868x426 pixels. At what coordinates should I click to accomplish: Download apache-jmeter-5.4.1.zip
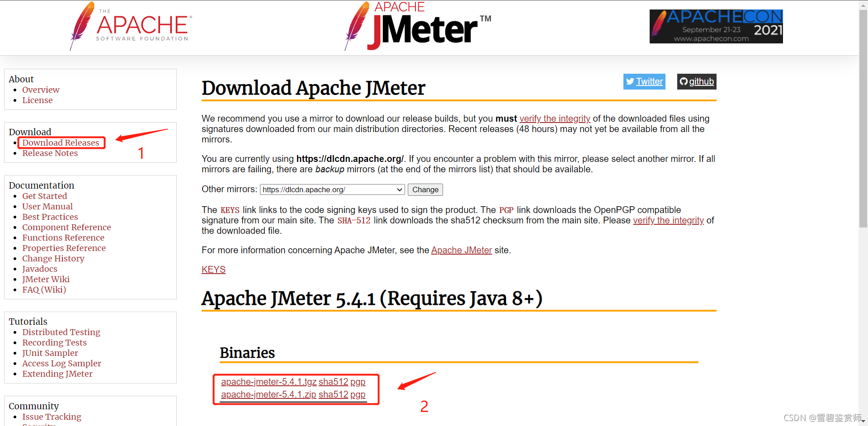(x=269, y=394)
